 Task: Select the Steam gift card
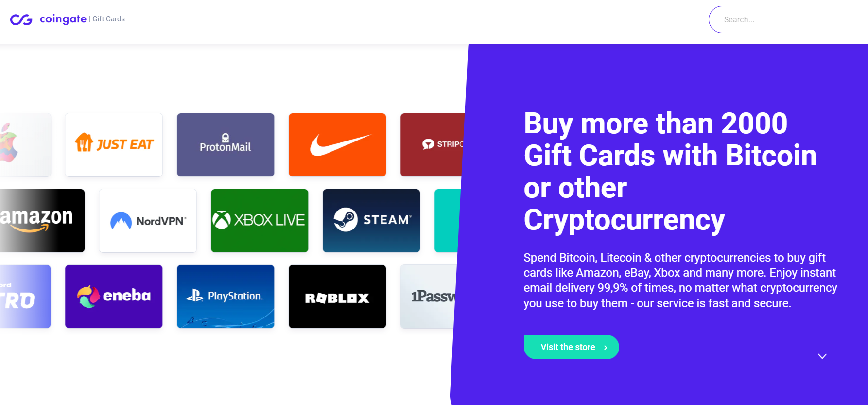[371, 221]
